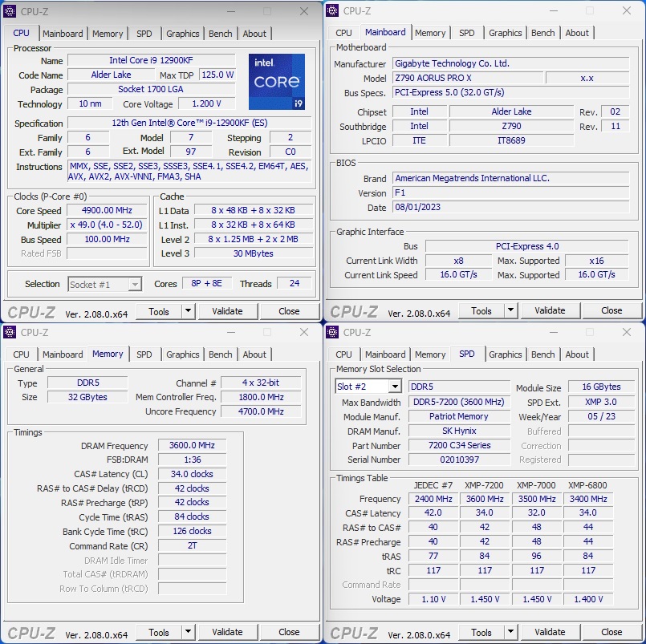646x644 pixels.
Task: Click the DRAM Manuf. value 'SK Hynix'
Action: [459, 431]
